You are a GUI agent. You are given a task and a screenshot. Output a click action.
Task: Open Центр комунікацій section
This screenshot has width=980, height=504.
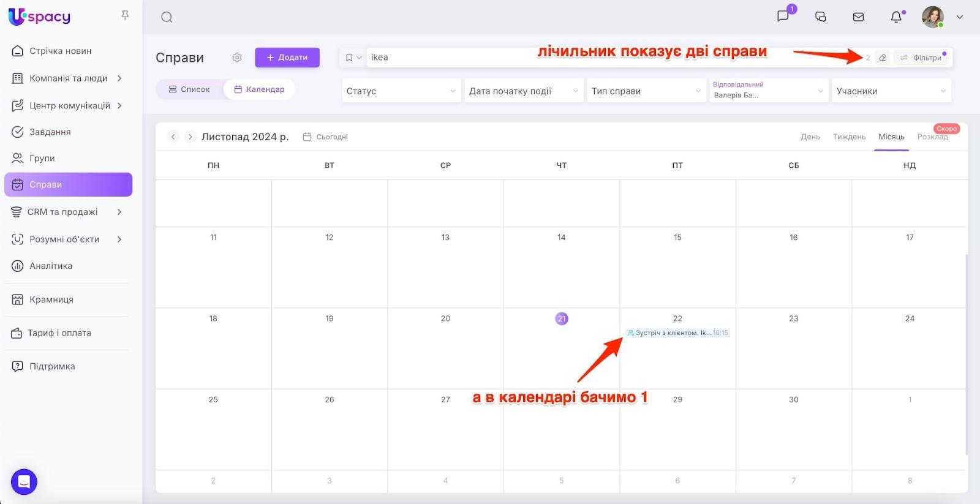point(70,105)
